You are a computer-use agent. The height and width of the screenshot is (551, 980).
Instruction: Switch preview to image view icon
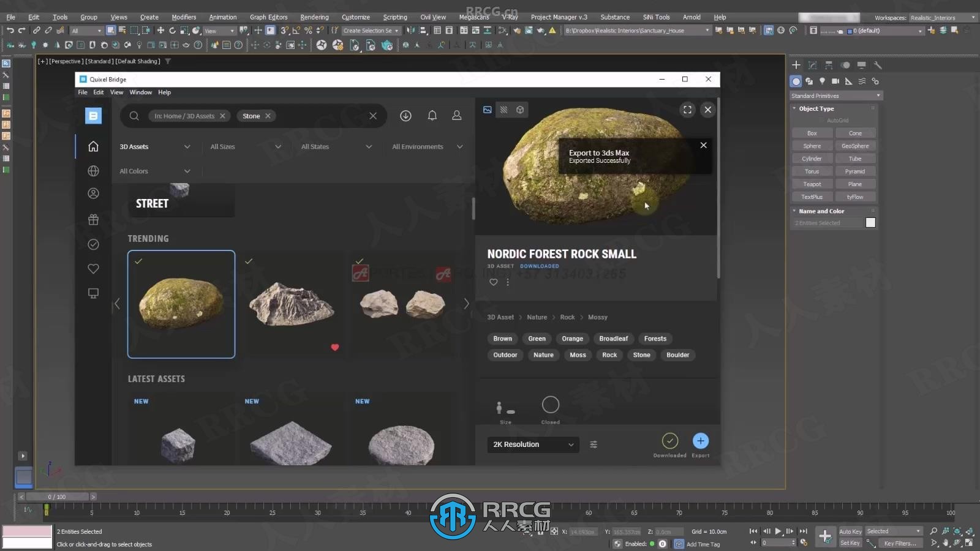click(487, 110)
